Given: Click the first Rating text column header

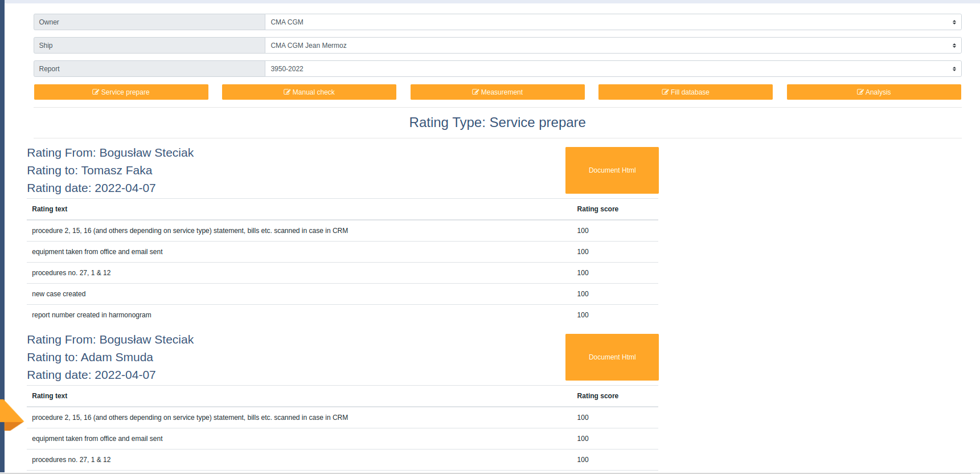Looking at the screenshot, I should coord(50,209).
